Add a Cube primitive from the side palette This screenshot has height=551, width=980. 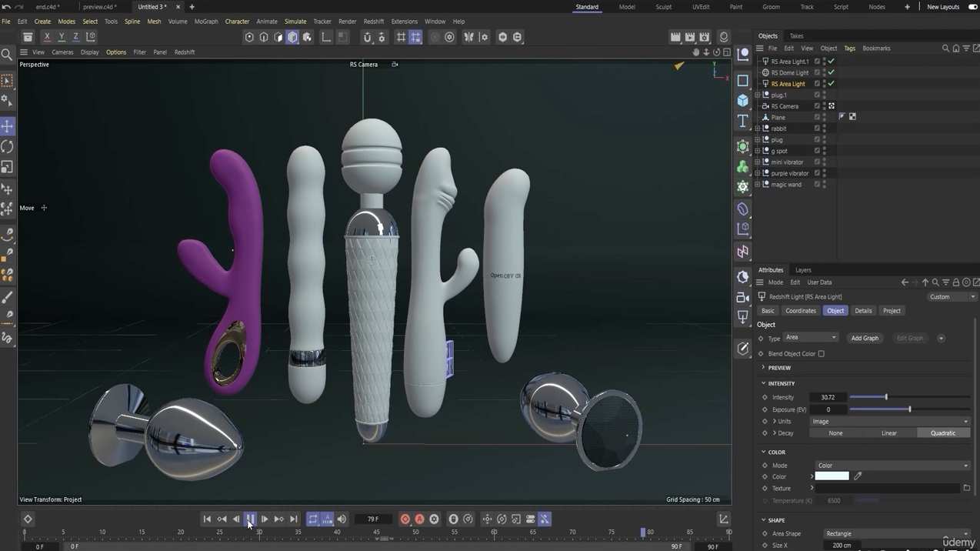742,101
